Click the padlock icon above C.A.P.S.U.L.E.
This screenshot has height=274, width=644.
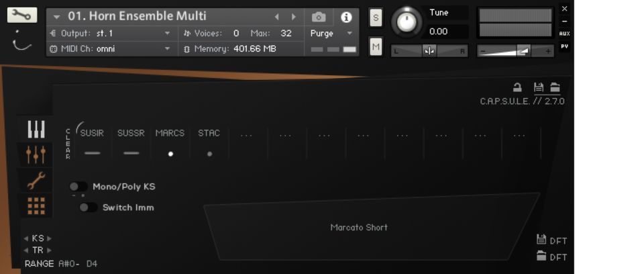[x=517, y=87]
